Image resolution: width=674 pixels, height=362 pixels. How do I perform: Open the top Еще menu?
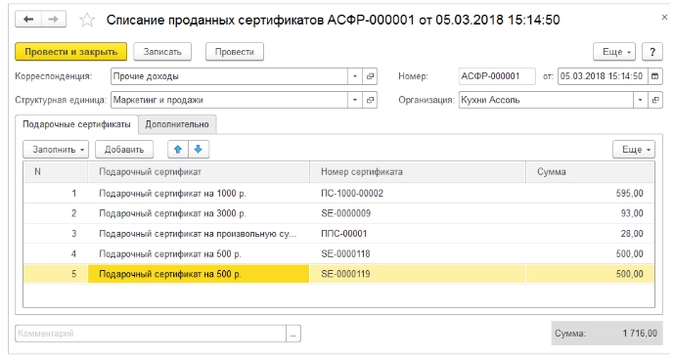tap(614, 52)
